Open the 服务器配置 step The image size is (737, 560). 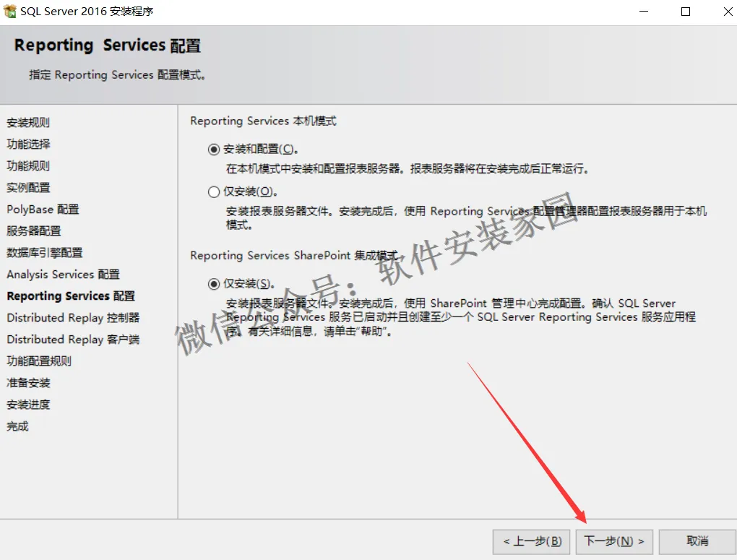[x=34, y=231]
